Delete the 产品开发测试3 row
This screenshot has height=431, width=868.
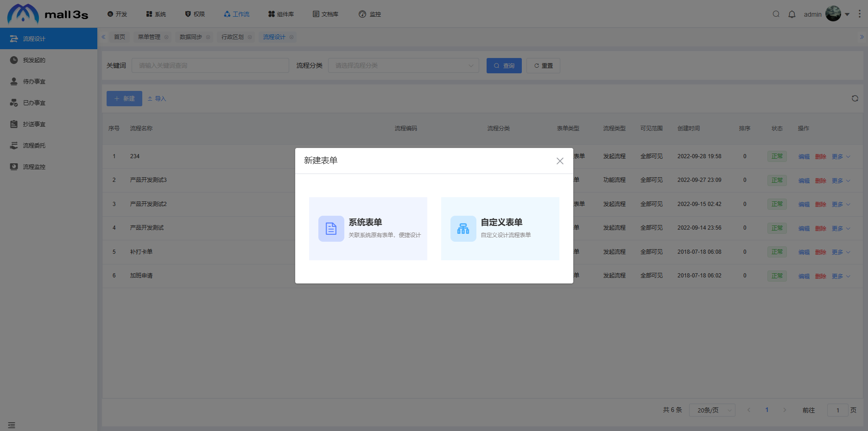(821, 180)
